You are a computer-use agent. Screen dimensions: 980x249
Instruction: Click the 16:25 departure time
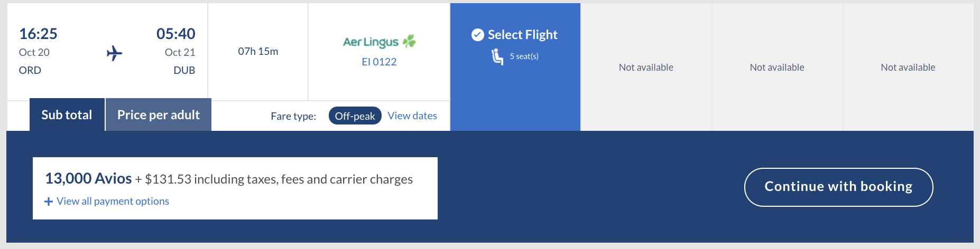(38, 34)
